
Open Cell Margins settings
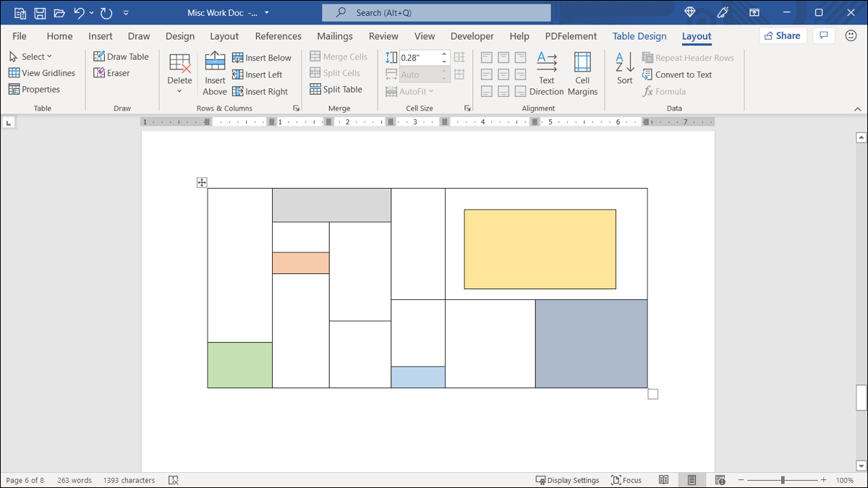click(x=582, y=73)
